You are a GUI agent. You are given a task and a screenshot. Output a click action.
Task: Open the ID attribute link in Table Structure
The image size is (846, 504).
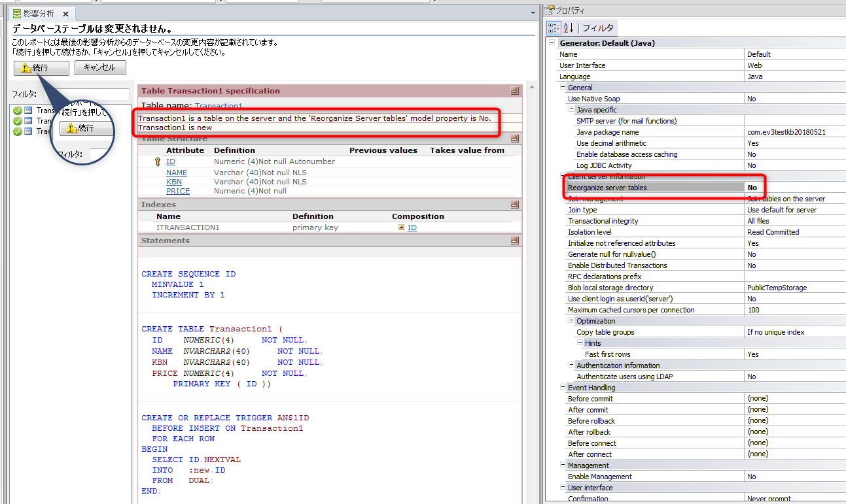point(170,161)
